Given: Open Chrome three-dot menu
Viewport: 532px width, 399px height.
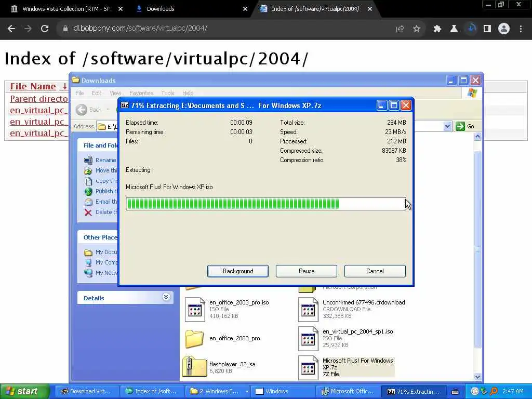Looking at the screenshot, I should coord(521,29).
